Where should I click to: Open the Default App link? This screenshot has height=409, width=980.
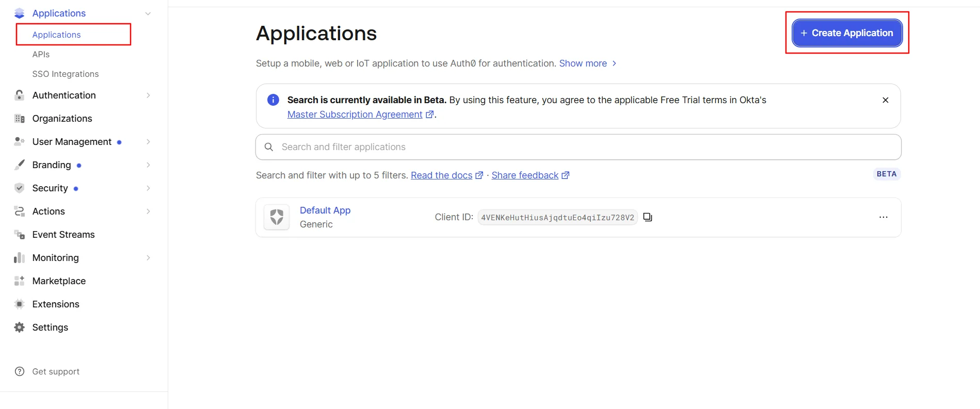pos(325,210)
